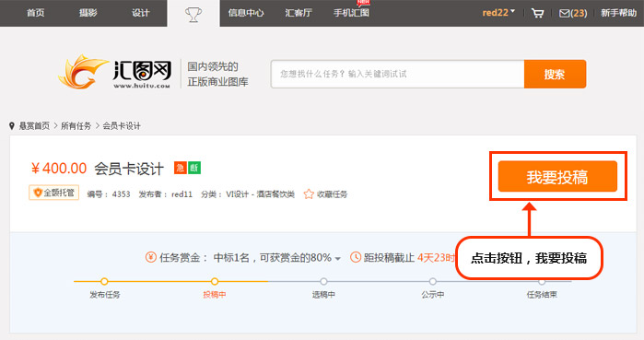Viewport: 644px width, 340px height.
Task: Open the mail inbox envelope icon
Action: 565,14
